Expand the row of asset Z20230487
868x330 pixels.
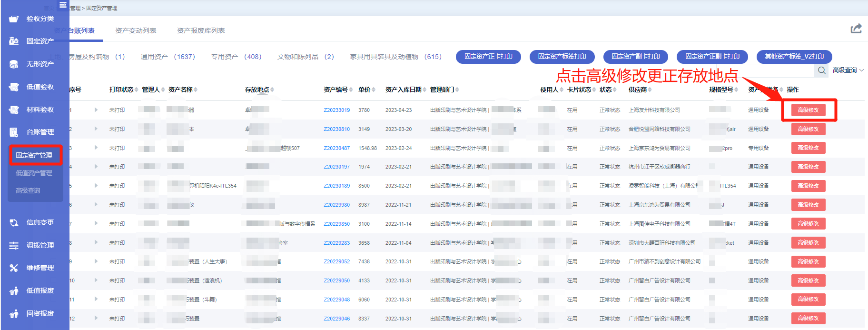[x=96, y=148]
